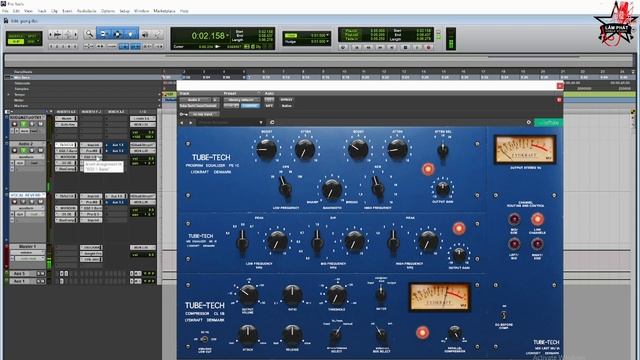Click the CL 1B Threshold knob

[x=336, y=296]
